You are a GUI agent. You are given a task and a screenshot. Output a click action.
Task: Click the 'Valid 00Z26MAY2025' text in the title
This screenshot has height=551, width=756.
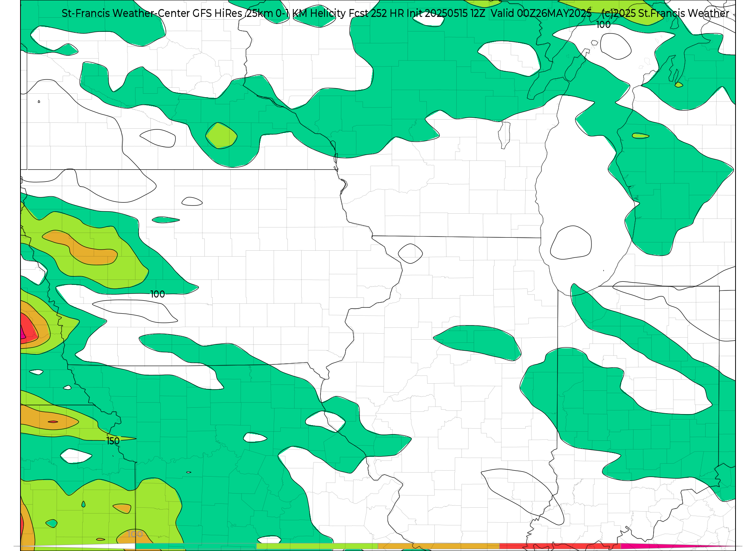(541, 13)
